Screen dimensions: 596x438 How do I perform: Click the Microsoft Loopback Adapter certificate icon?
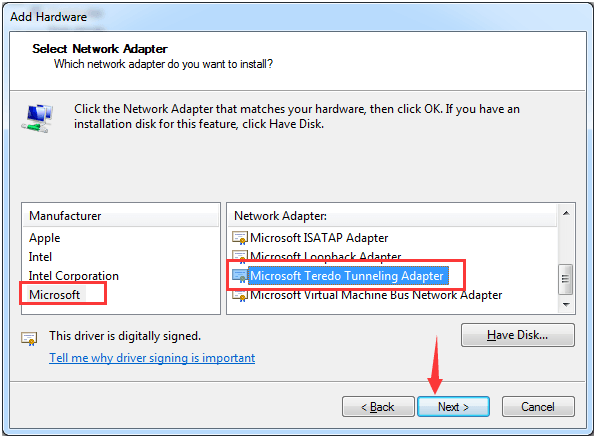(240, 257)
